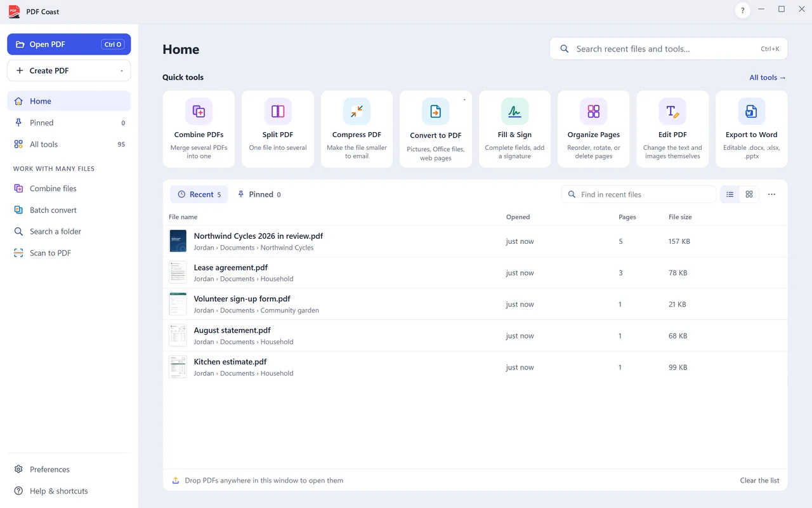Open Preferences from the sidebar
Screen dimensions: 812x508
pyautogui.click(x=69, y=469)
